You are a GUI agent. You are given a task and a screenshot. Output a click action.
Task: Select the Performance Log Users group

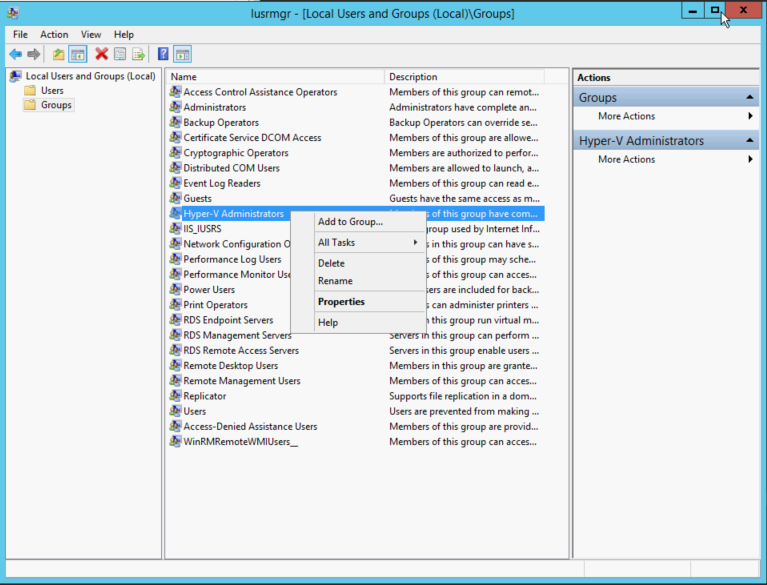pyautogui.click(x=232, y=259)
